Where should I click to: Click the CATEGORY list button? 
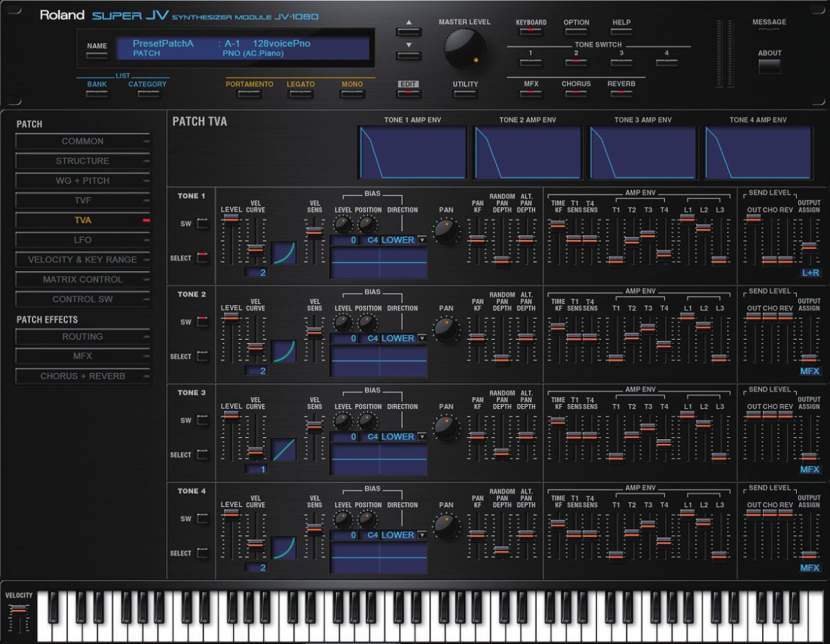[148, 93]
